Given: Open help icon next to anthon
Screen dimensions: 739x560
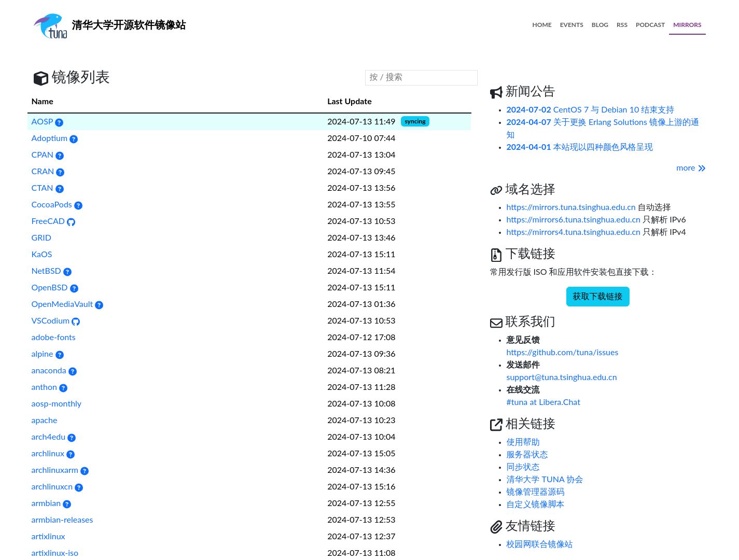Looking at the screenshot, I should [x=63, y=388].
